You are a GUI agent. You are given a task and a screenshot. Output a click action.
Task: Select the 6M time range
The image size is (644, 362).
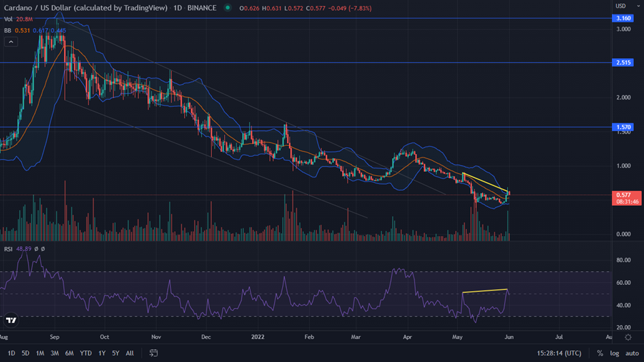click(x=70, y=353)
